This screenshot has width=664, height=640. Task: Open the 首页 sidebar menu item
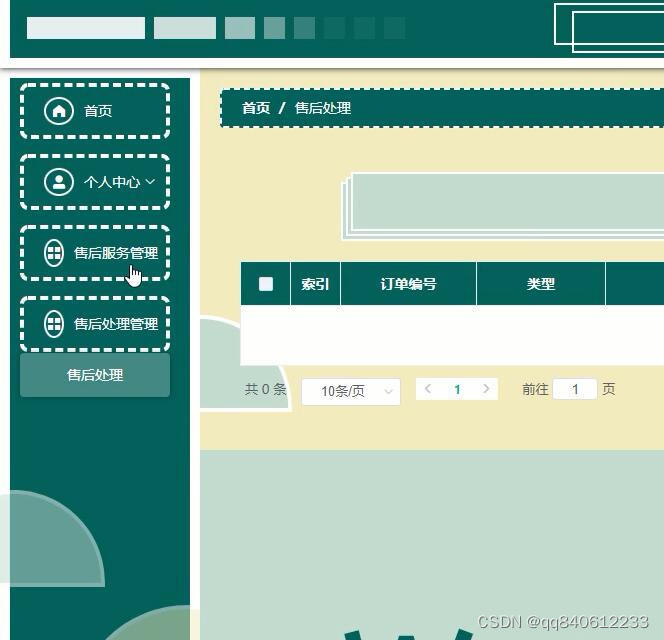click(x=95, y=111)
